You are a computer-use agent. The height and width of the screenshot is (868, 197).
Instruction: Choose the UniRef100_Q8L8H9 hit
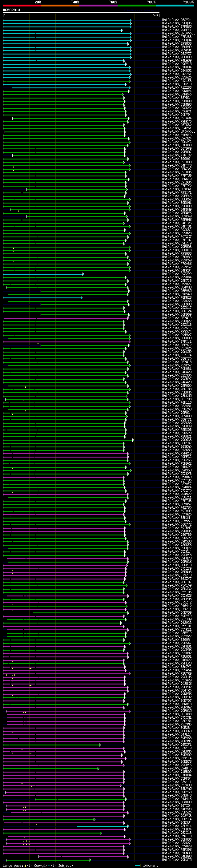pos(177,57)
